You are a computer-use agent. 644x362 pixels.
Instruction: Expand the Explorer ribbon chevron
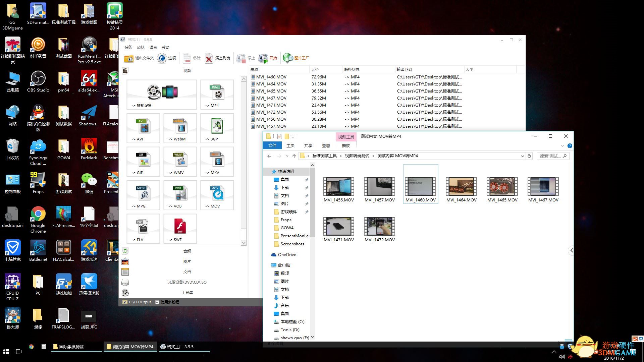pyautogui.click(x=562, y=146)
